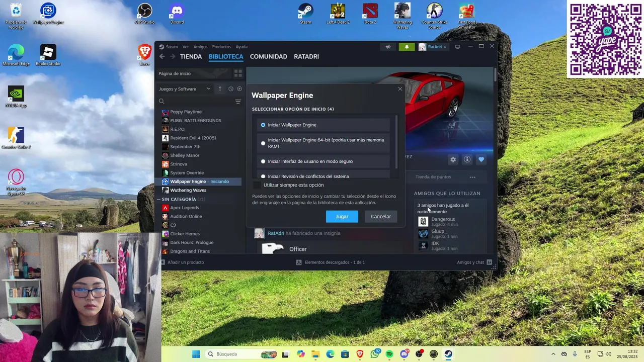Open NVIDIA App desktop shortcut
The image size is (644, 362).
pos(16,97)
